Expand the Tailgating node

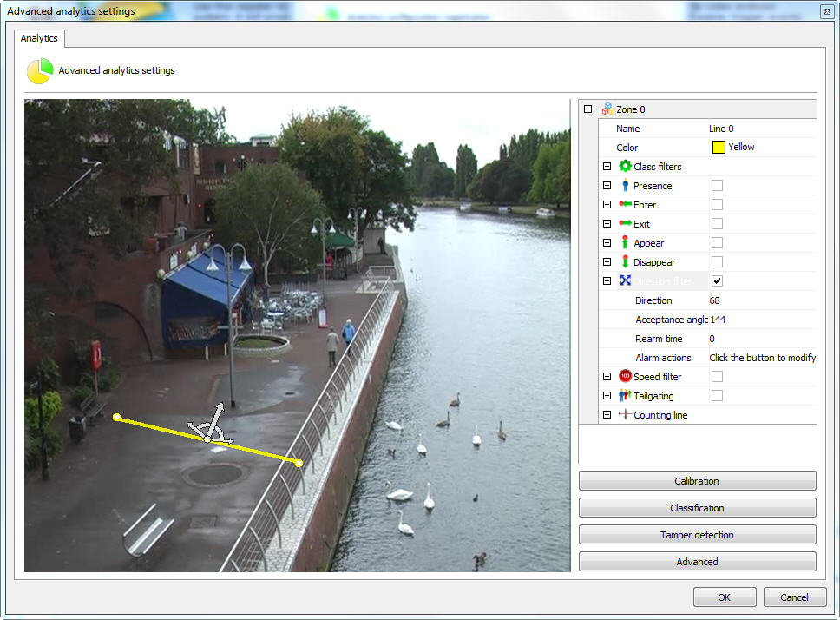pyautogui.click(x=607, y=395)
